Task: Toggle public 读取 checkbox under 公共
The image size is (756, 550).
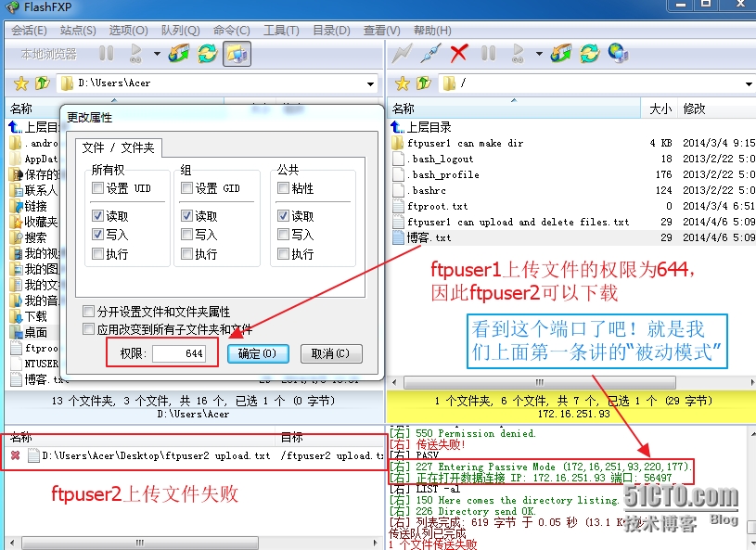Action: pos(284,215)
